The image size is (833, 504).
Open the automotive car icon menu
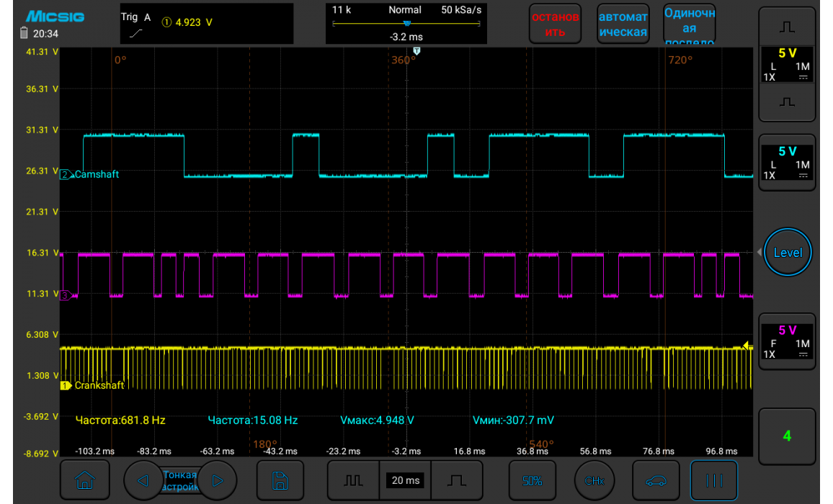click(656, 480)
